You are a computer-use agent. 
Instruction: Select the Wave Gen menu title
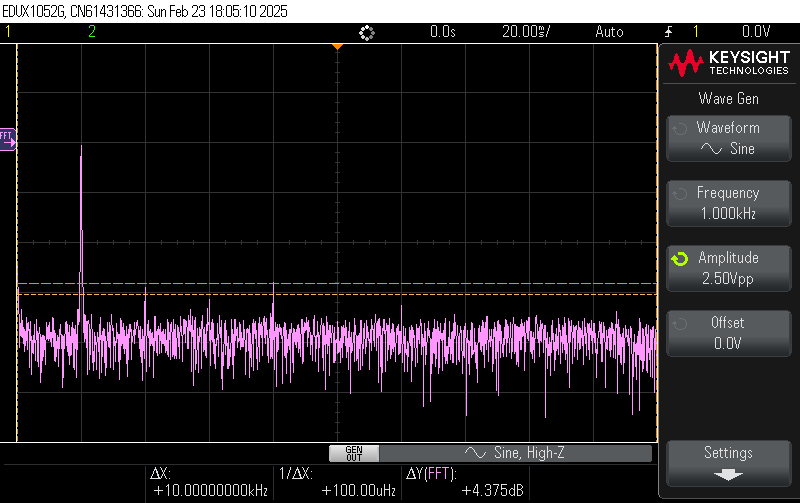(x=727, y=98)
